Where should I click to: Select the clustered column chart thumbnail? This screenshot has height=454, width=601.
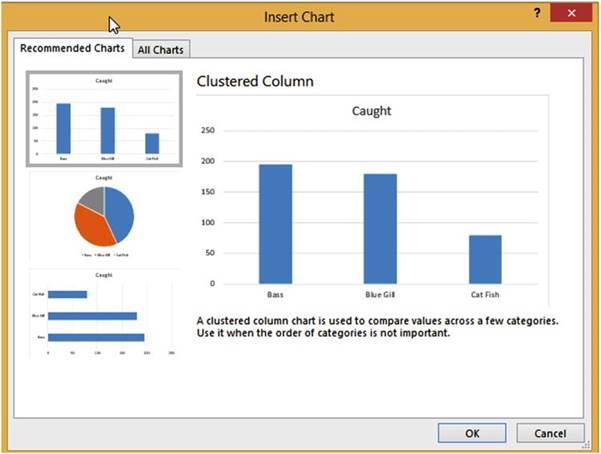click(x=104, y=118)
